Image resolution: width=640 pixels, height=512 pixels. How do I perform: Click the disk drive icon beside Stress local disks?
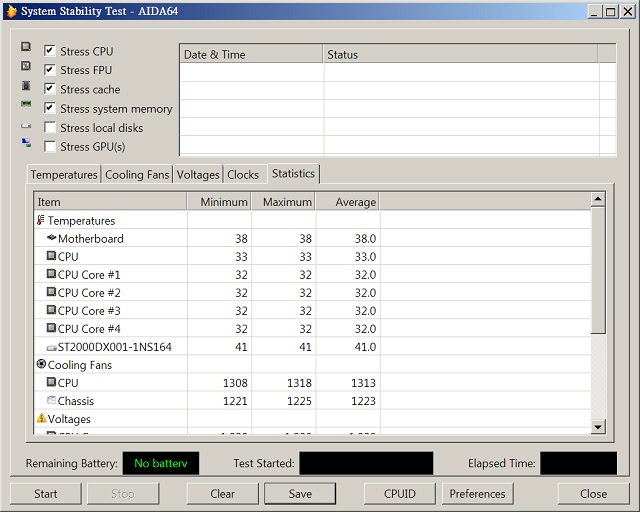coord(26,126)
